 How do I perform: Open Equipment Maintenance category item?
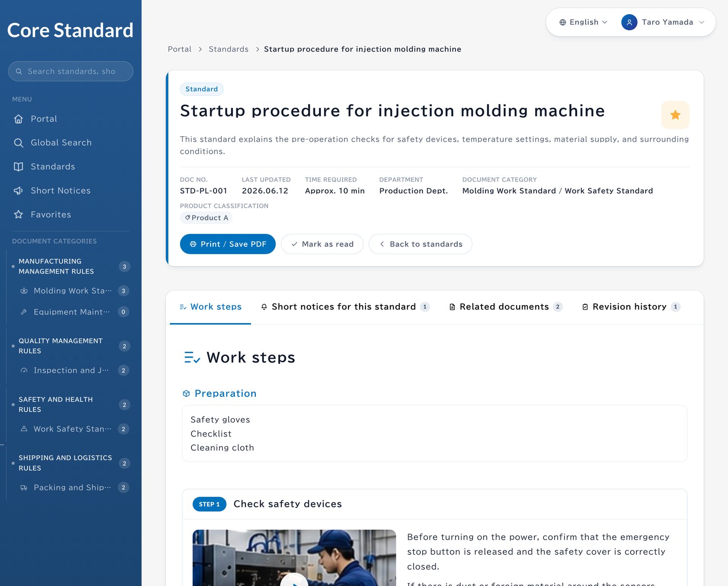[x=74, y=312]
